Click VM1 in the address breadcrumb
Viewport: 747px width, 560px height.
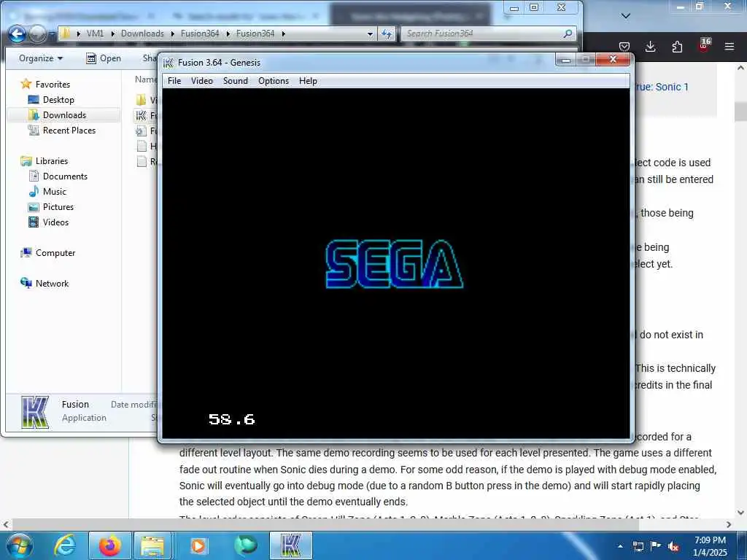click(95, 34)
